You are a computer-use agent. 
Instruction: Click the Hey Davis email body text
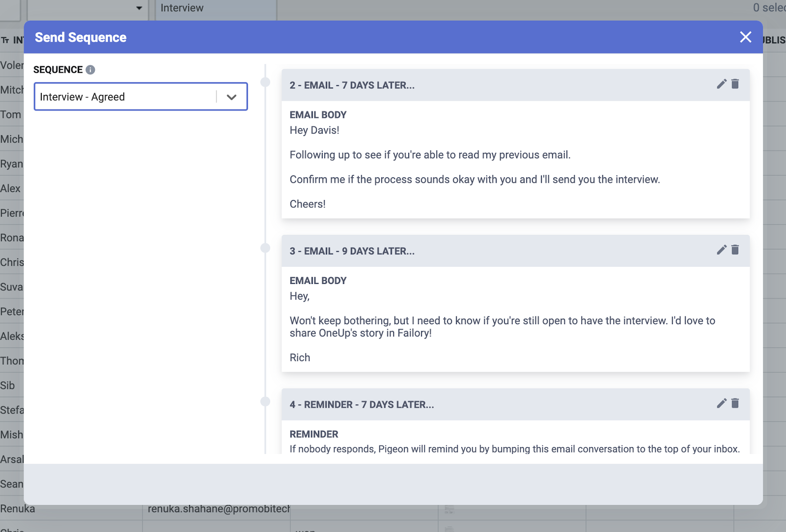pos(315,130)
